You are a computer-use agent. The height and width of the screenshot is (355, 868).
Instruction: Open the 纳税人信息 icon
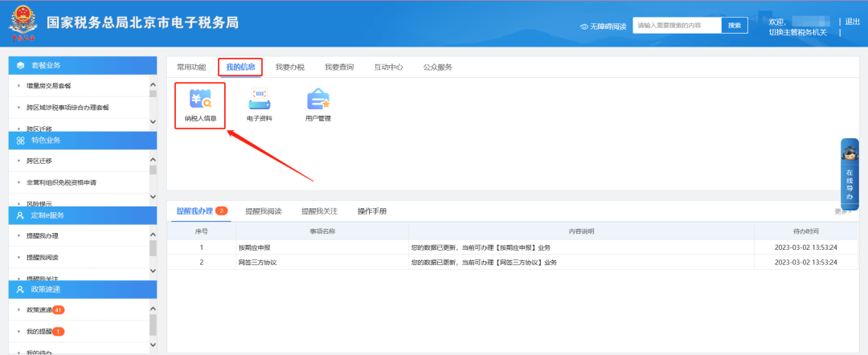pyautogui.click(x=200, y=105)
